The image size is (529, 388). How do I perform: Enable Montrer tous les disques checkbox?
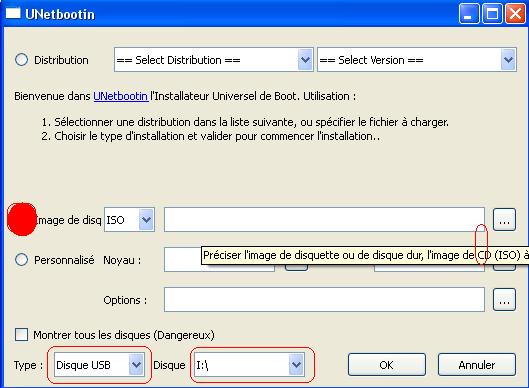[21, 335]
